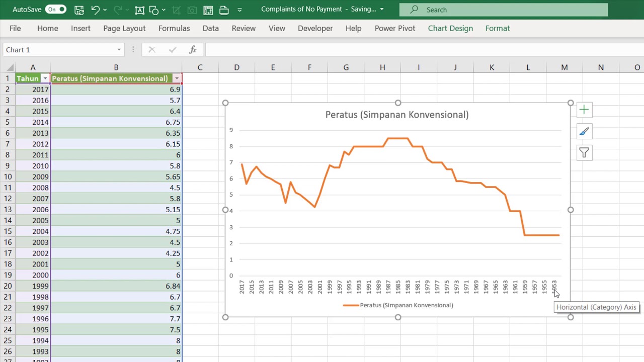Open the Peratus column filter dropdown
644x362 pixels.
click(x=177, y=78)
